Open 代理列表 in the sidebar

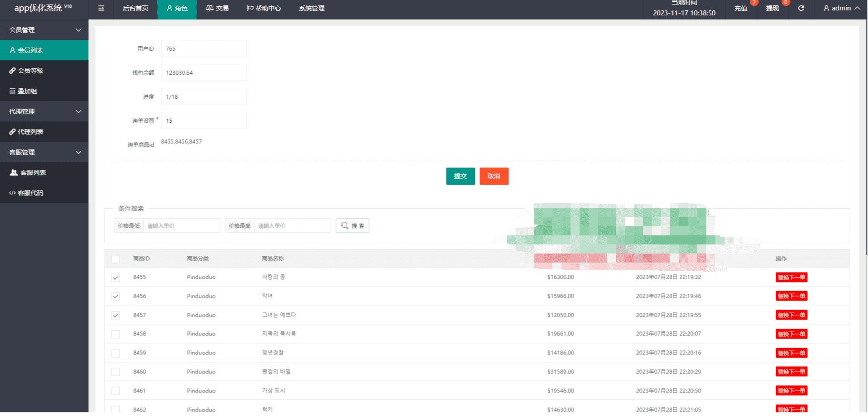click(30, 132)
